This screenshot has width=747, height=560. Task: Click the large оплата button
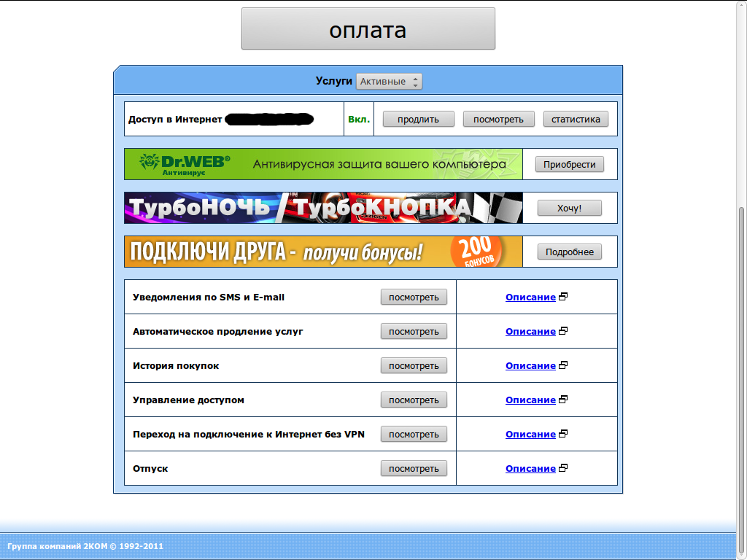pyautogui.click(x=368, y=28)
